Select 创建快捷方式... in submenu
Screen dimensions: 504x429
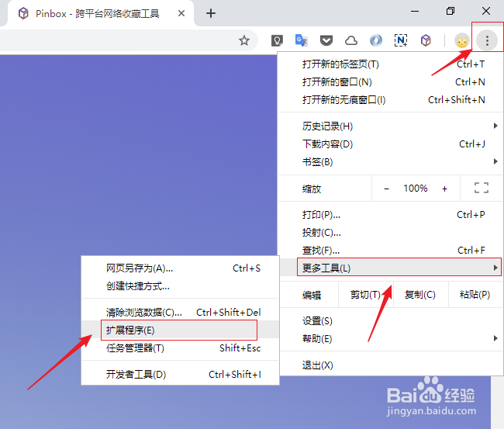pos(180,286)
